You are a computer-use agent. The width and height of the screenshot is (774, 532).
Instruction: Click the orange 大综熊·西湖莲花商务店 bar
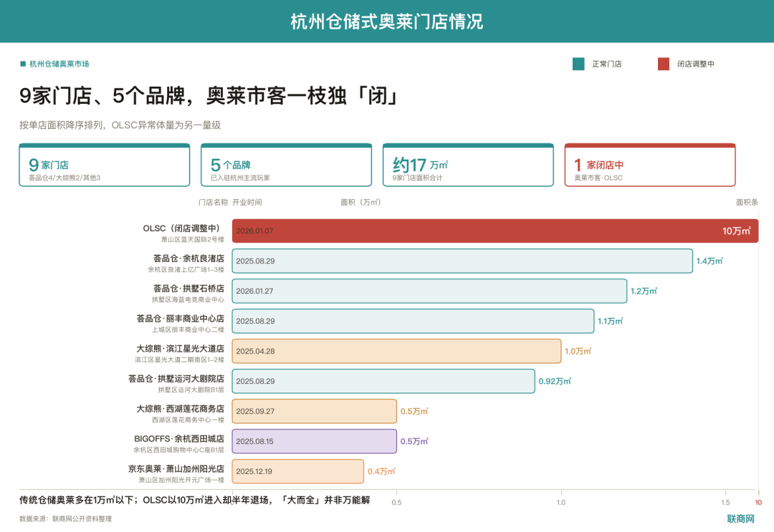click(315, 411)
